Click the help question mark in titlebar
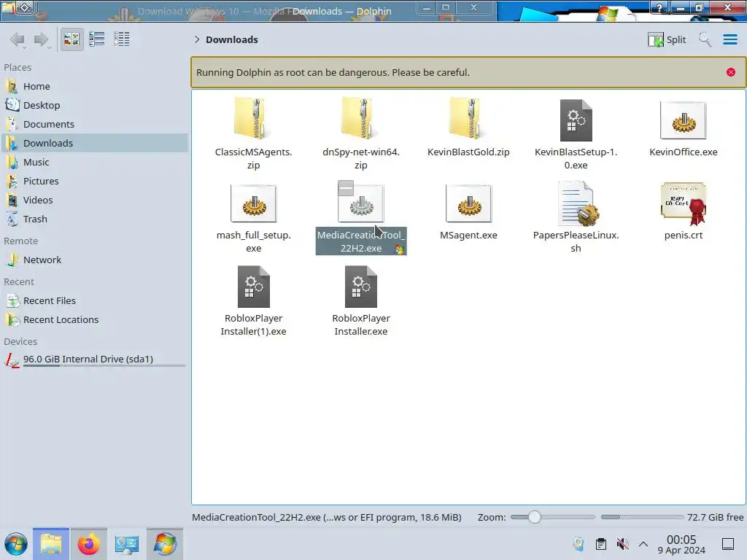Viewport: 747px width, 560px height. pos(659,7)
